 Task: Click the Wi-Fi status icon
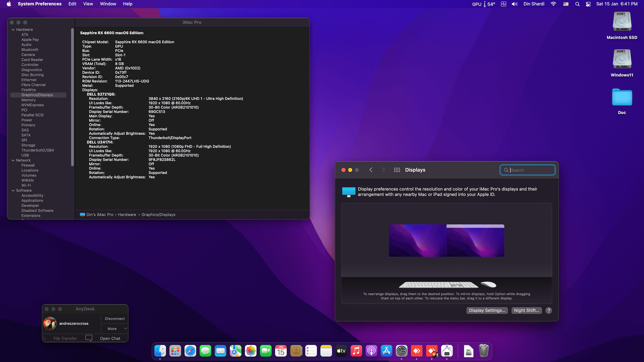(x=553, y=4)
